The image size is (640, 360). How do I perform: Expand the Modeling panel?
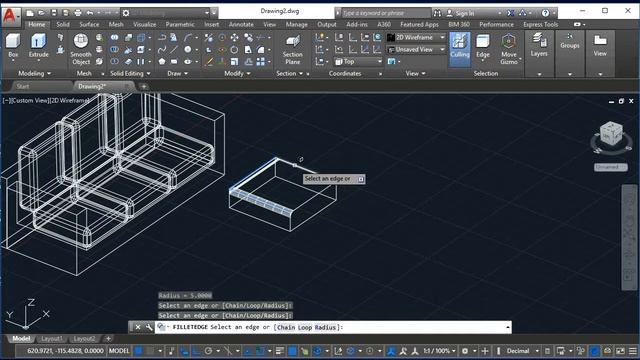pos(34,73)
